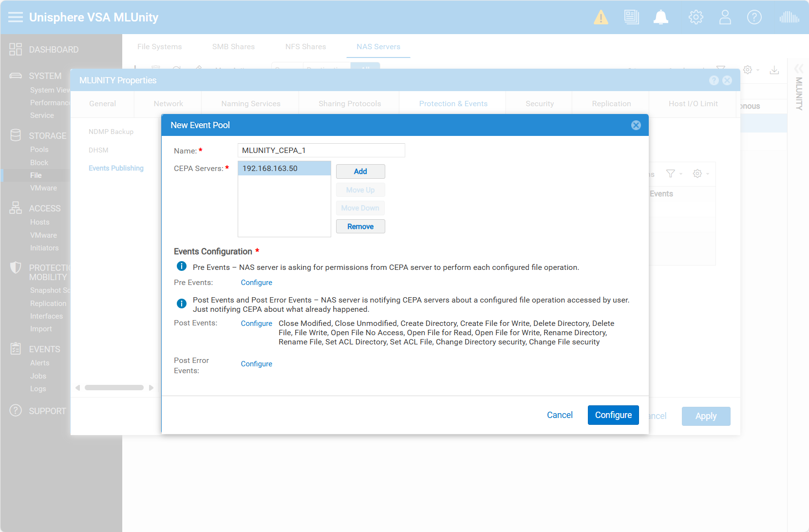Expand the MLUNITY side panel chevron
809x532 pixels.
[x=799, y=69]
